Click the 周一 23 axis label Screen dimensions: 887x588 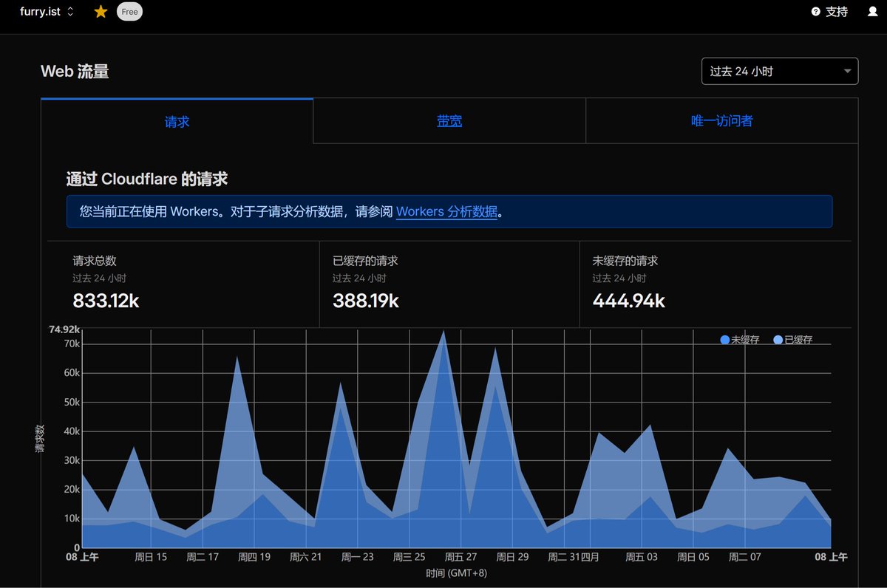pos(358,557)
